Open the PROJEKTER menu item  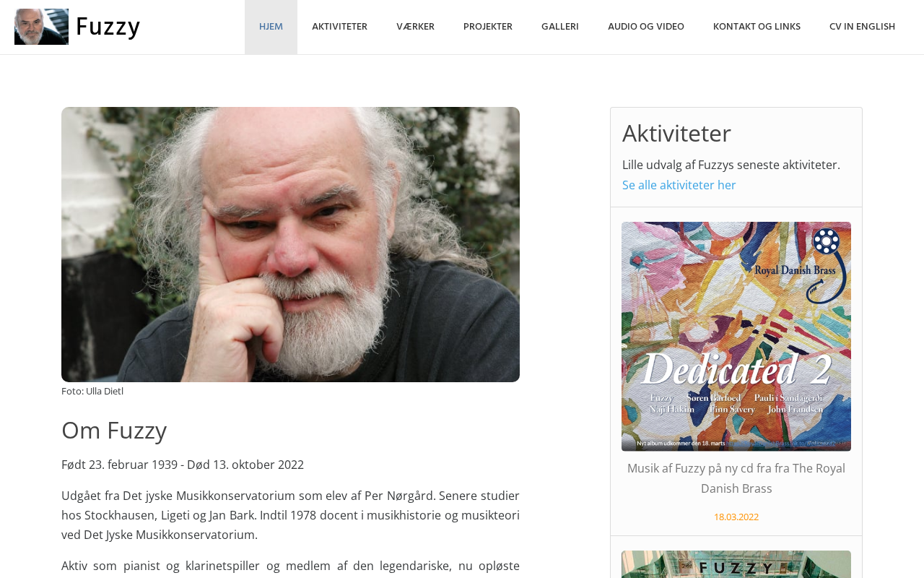pyautogui.click(x=488, y=27)
